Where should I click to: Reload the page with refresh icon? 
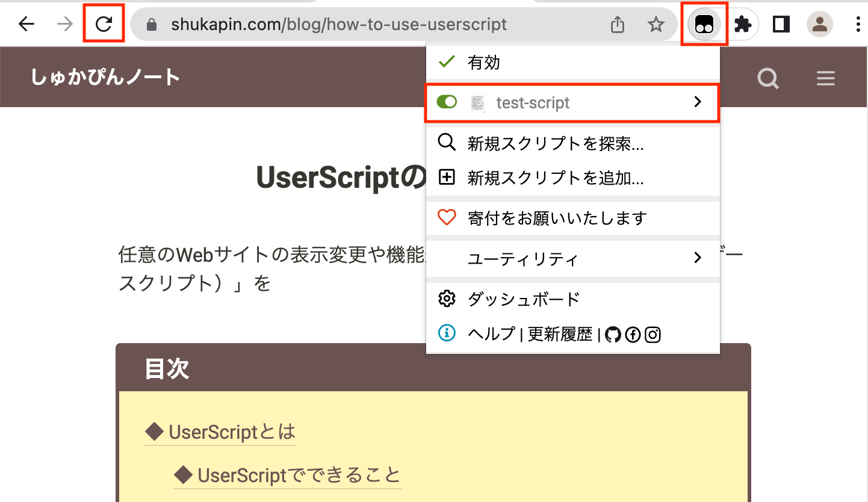click(104, 24)
